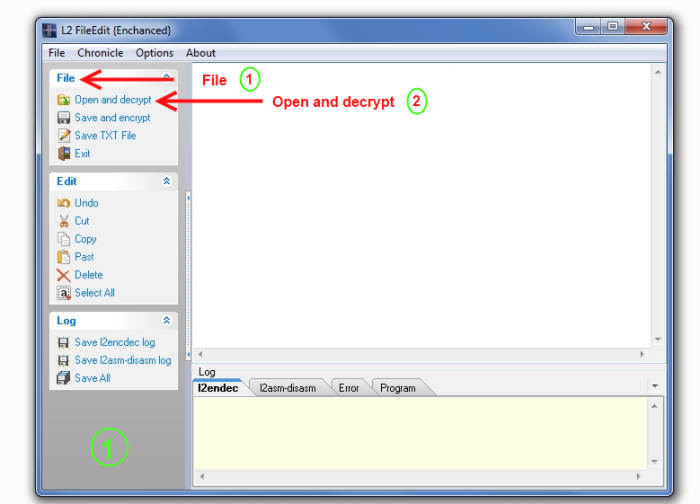
Task: Click the editor horizontal scrollbar right arrow
Action: click(642, 354)
